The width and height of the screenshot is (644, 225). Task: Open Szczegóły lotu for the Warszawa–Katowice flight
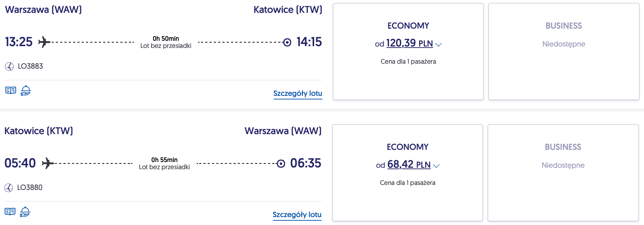298,93
